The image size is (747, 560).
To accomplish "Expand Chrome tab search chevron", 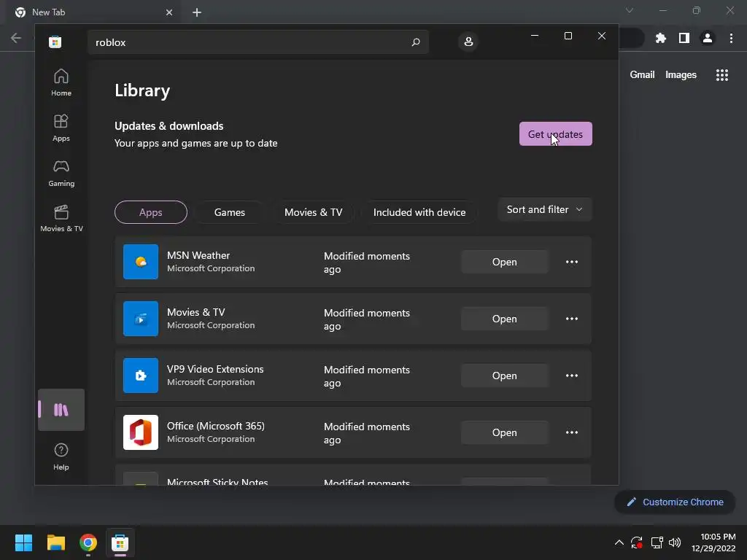I will (630, 10).
